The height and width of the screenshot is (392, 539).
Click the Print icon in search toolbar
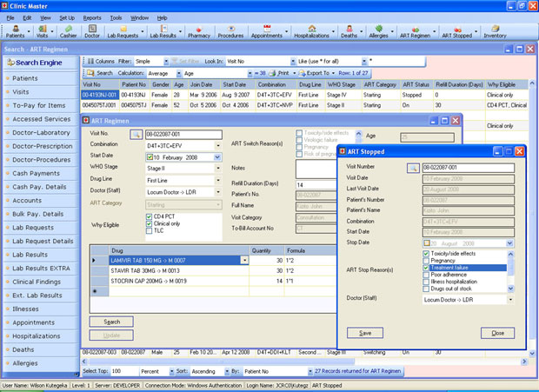[272, 73]
